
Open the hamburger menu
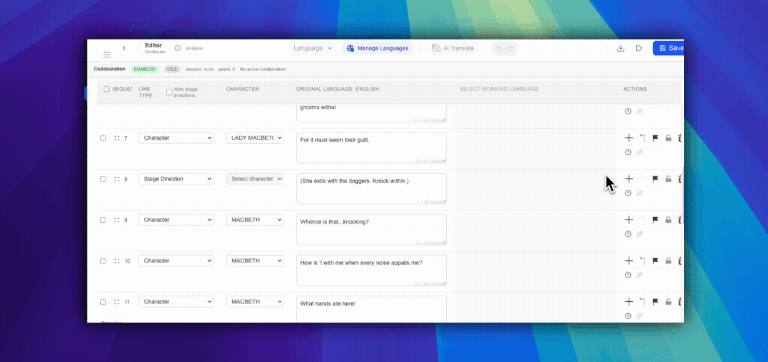tap(107, 55)
